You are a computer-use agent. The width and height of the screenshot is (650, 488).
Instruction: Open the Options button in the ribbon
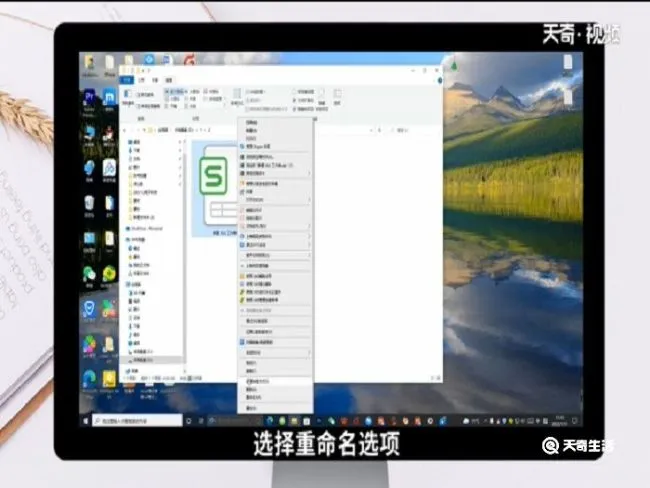click(x=337, y=97)
